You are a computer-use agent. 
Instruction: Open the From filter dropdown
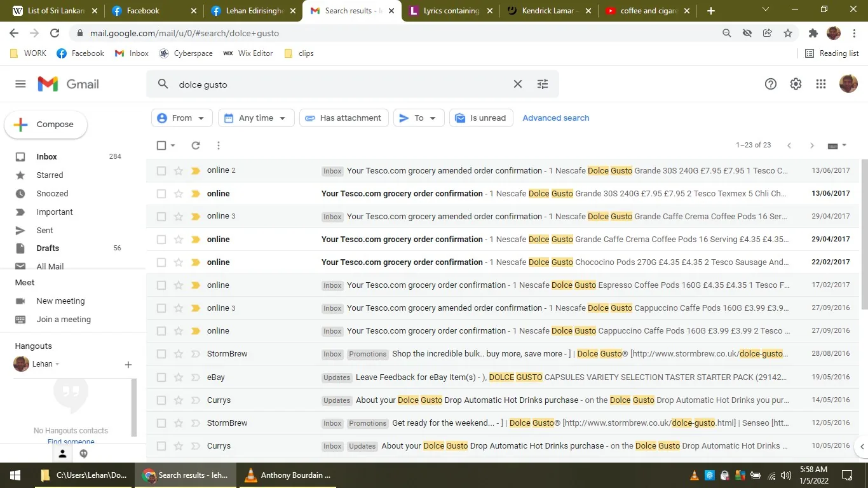pos(182,118)
